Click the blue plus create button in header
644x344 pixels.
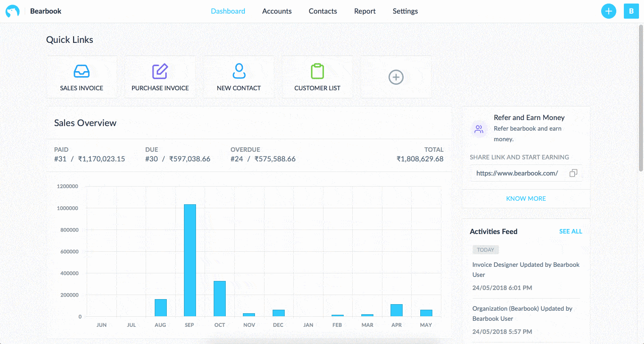pos(609,11)
